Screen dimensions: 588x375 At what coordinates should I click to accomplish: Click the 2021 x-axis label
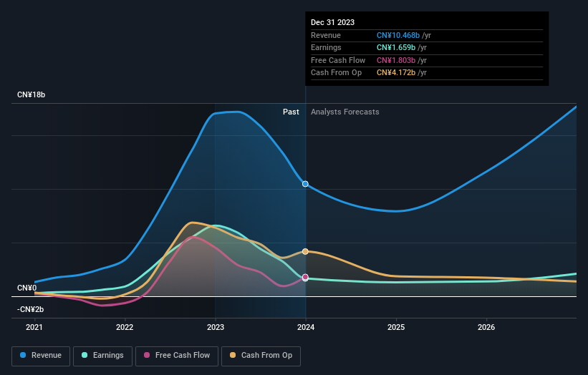(x=34, y=328)
